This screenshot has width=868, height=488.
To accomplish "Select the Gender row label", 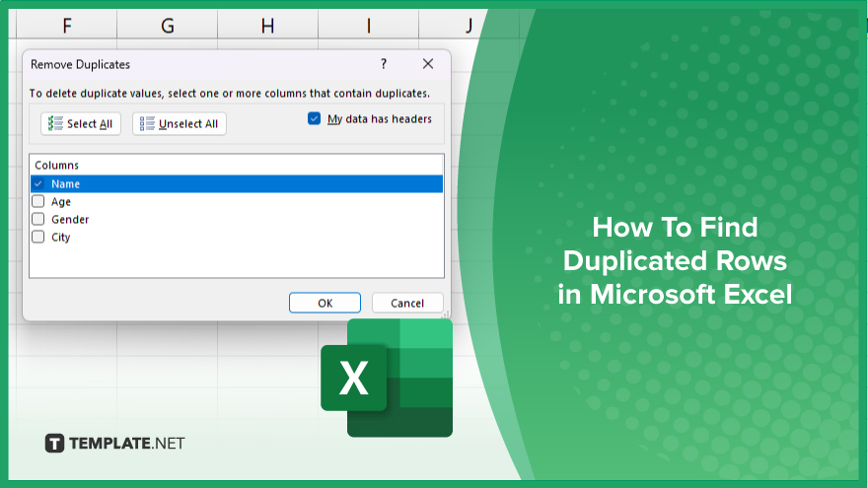I will click(x=70, y=219).
